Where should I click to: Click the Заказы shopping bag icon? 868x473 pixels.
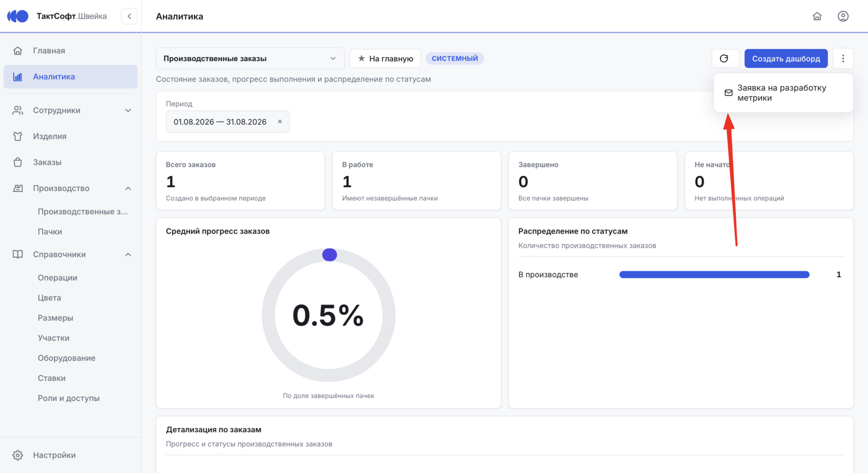click(18, 162)
